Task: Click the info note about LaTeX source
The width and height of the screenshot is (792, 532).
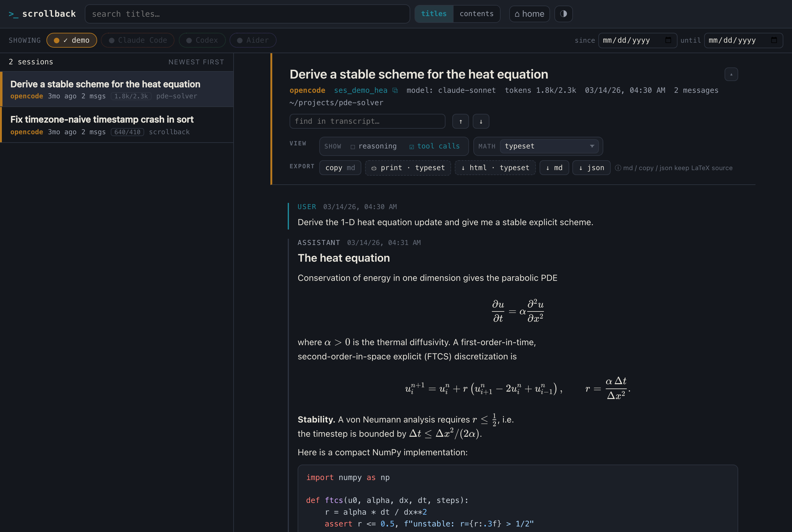Action: click(x=674, y=168)
